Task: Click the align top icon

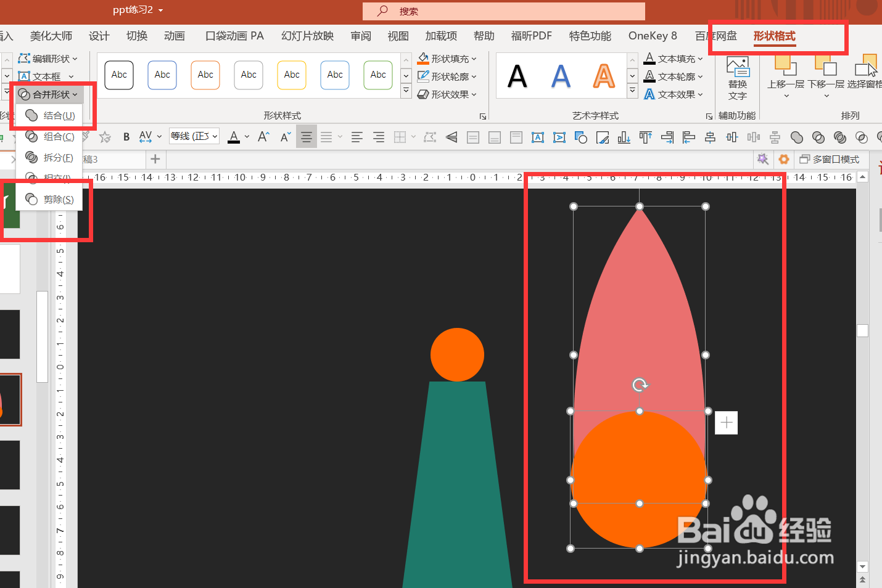Action: 646,137
